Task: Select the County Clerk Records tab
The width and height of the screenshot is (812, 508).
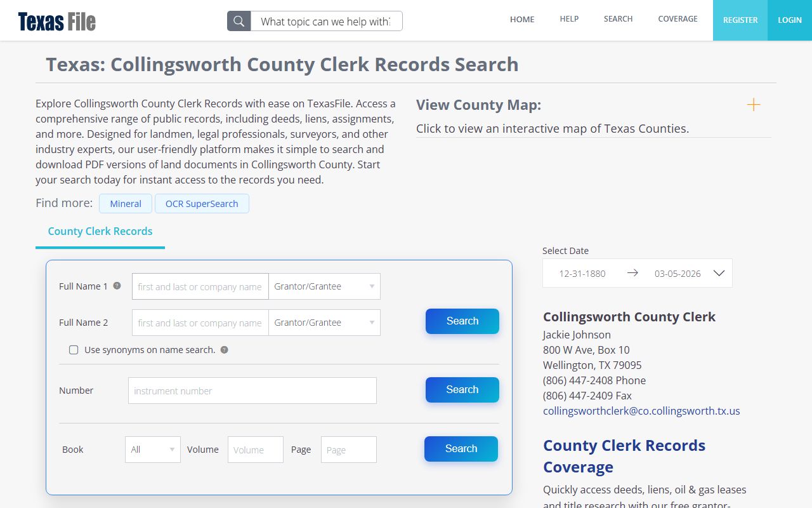Action: [x=100, y=232]
